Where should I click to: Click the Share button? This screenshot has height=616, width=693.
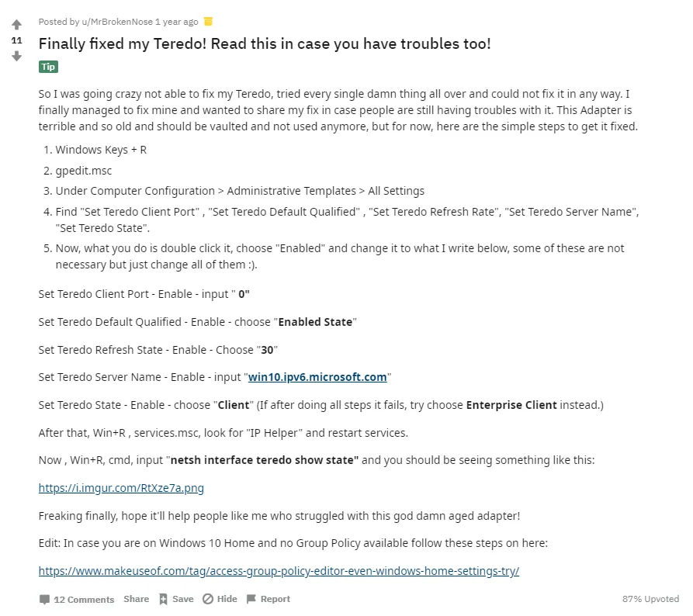coord(136,599)
